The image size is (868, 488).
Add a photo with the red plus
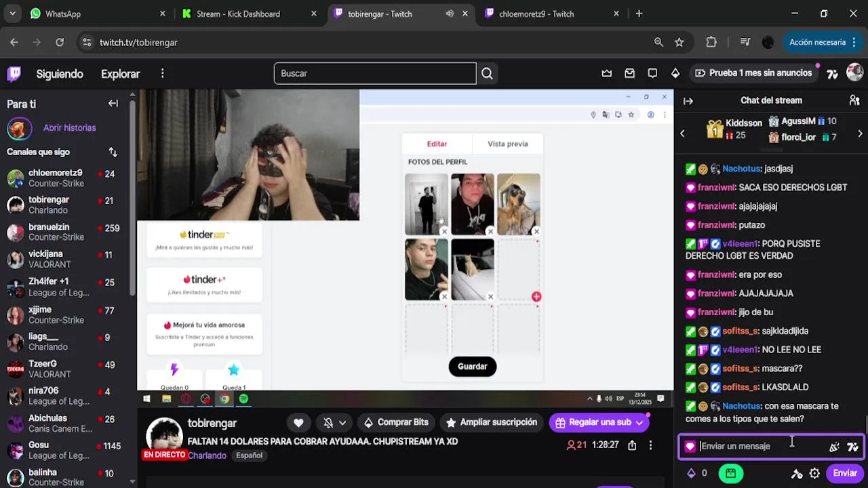point(536,297)
